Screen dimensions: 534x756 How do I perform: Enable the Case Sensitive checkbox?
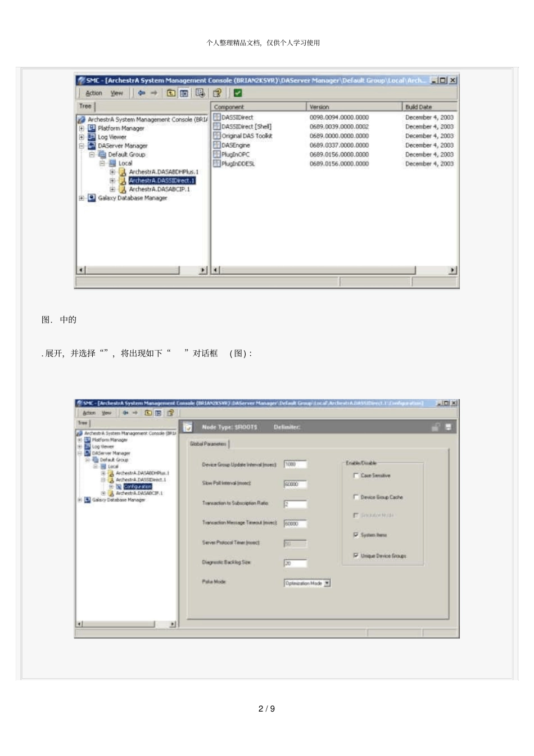coord(356,476)
